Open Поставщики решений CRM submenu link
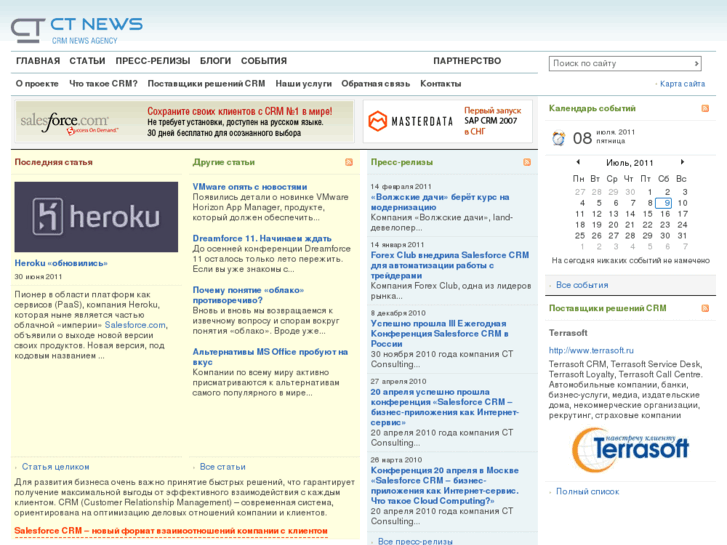The width and height of the screenshot is (727, 545). click(x=206, y=83)
